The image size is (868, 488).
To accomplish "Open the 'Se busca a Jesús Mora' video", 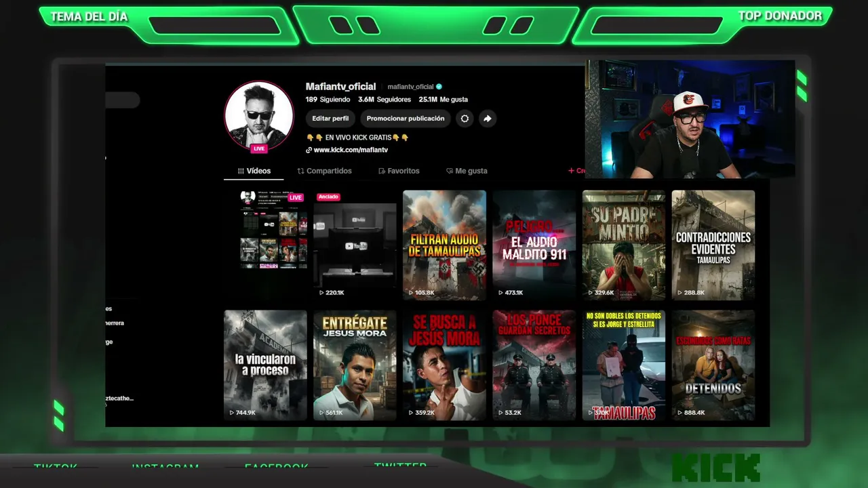I will [x=444, y=365].
